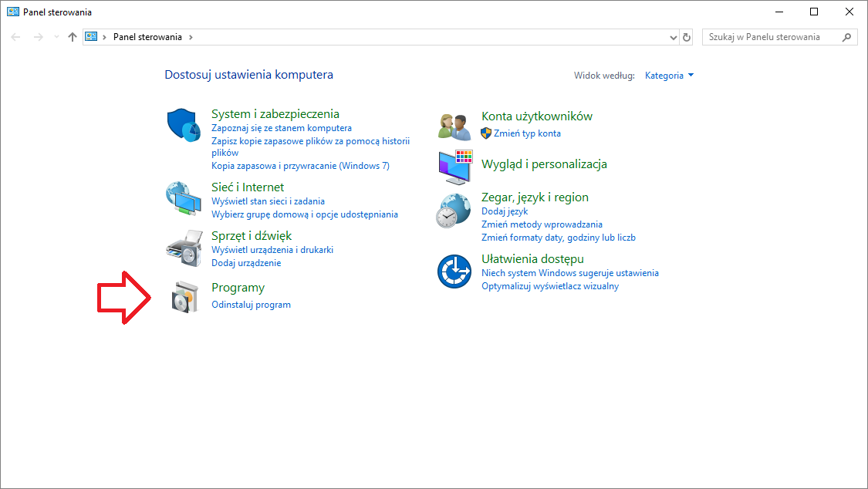868x489 pixels.
Task: Click the Sprzęt i dźwięk printer icon
Action: coord(184,248)
